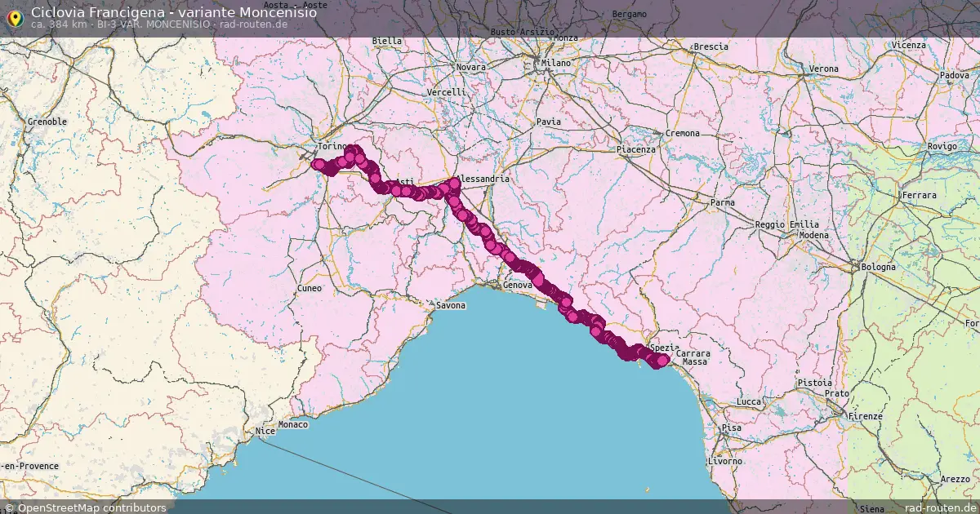Click the Genova city label
Screen dimensions: 980x514
point(518,286)
